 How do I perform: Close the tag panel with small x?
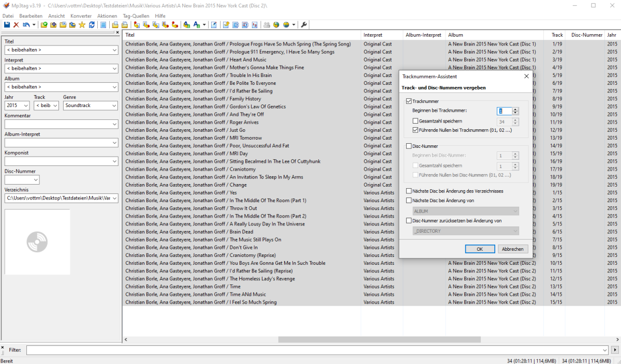[117, 33]
